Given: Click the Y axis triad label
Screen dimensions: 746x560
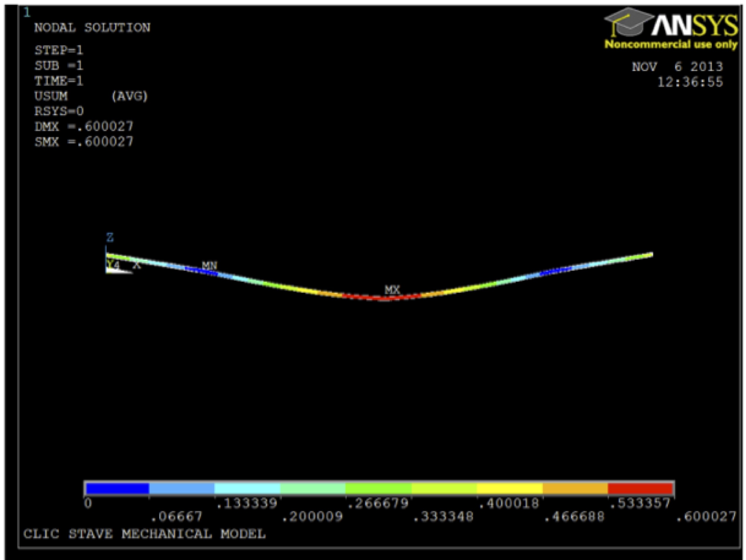Looking at the screenshot, I should [110, 264].
